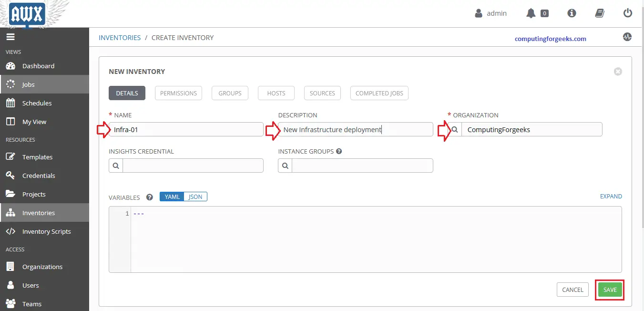This screenshot has height=311, width=644.
Task: Open the COMPLETED JOBS tab
Action: click(x=379, y=93)
